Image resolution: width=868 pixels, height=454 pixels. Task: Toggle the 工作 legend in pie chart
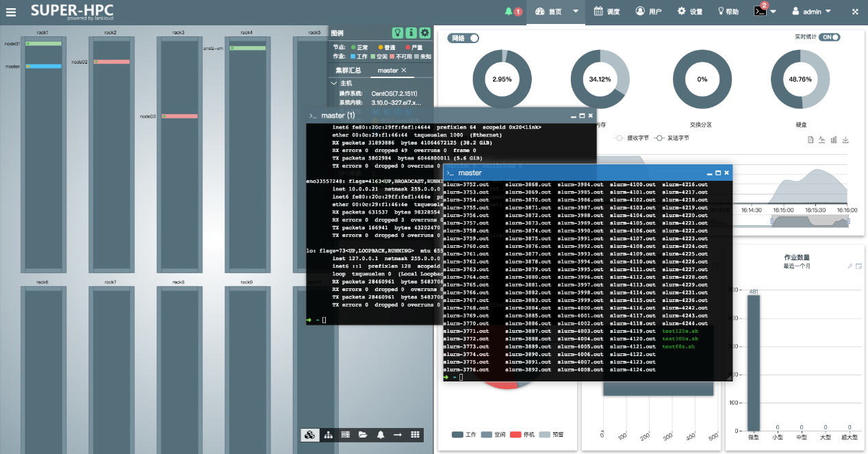(x=464, y=435)
